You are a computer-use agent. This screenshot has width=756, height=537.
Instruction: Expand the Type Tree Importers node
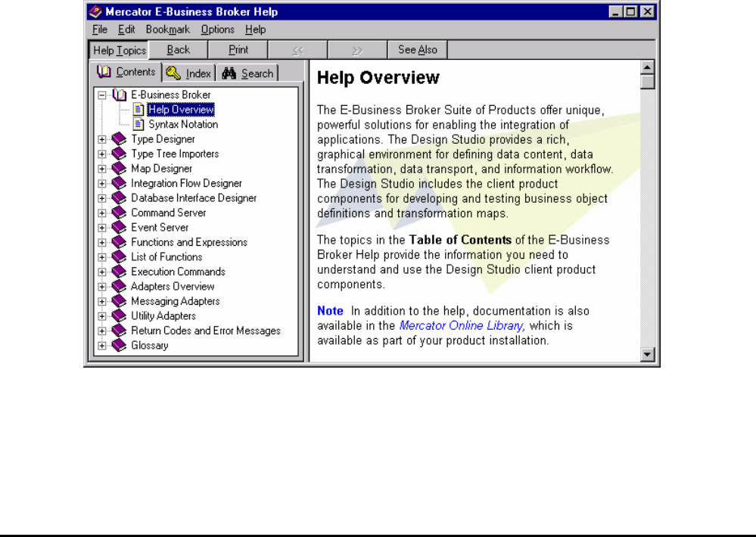coord(101,154)
